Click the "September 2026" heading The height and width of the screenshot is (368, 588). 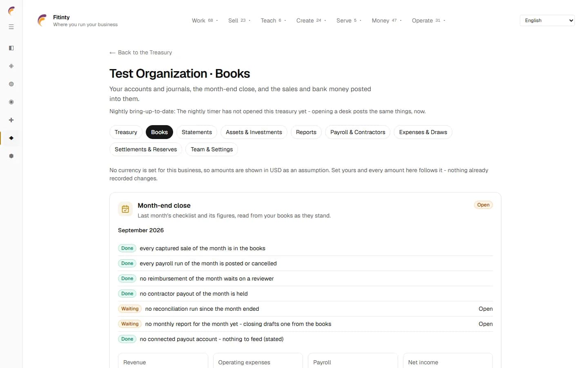(x=141, y=230)
